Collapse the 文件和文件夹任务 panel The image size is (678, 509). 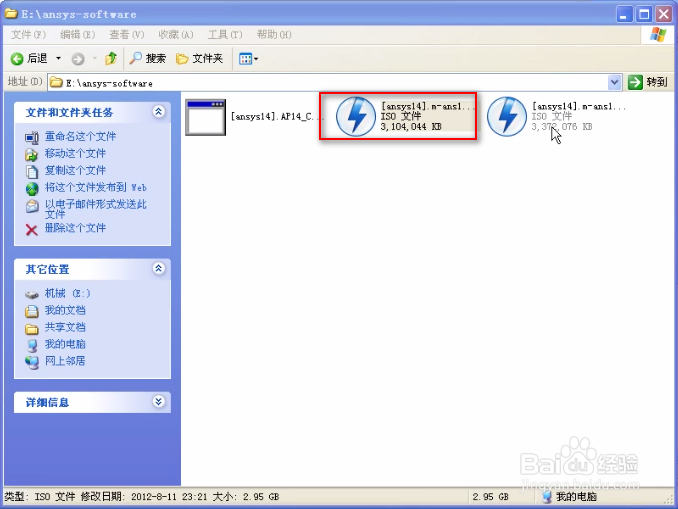click(x=158, y=112)
